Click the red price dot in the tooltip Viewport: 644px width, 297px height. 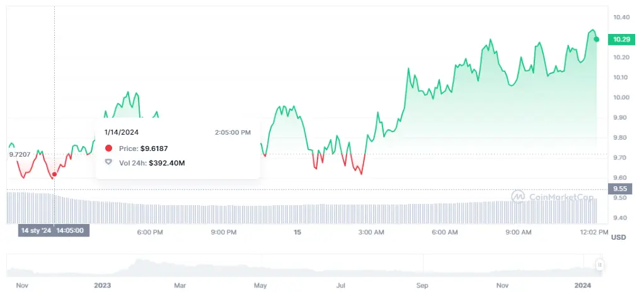(x=108, y=148)
